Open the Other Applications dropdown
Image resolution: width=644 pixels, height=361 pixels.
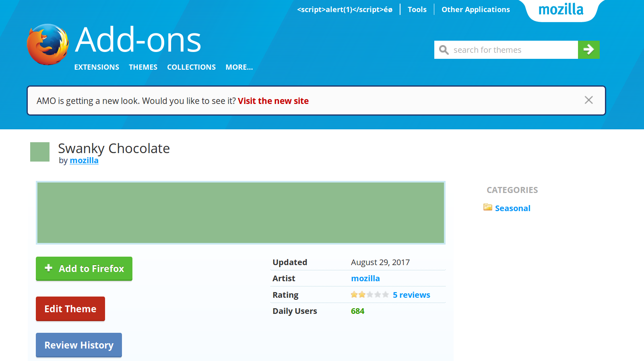pos(476,9)
